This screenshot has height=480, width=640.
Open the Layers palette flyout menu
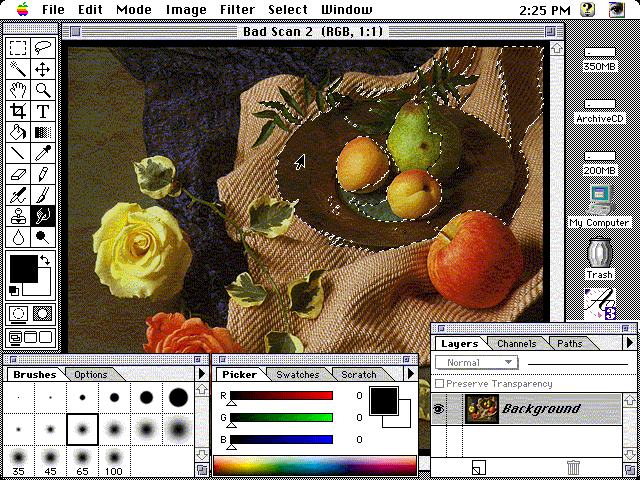coord(629,343)
